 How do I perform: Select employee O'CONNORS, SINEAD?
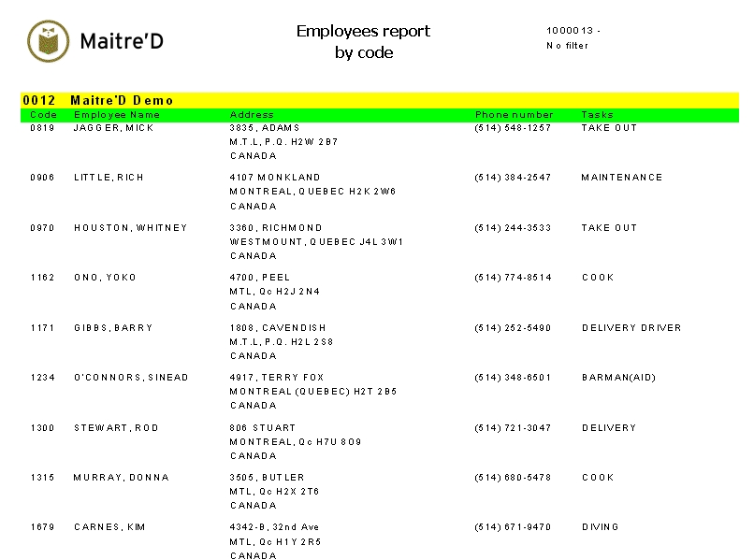click(131, 378)
